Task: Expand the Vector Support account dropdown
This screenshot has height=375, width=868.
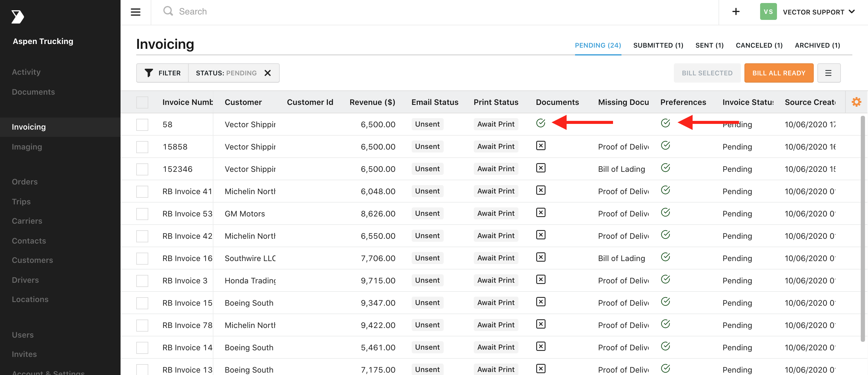Action: point(819,12)
